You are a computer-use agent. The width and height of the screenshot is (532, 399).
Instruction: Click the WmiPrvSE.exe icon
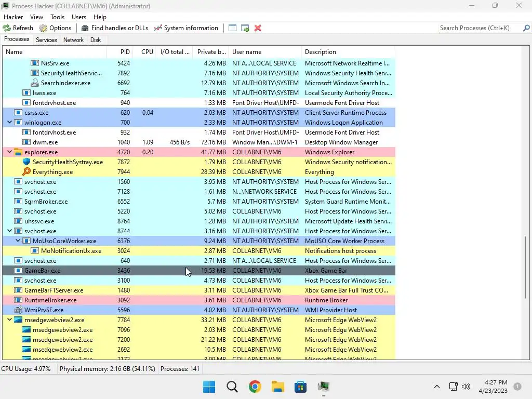(18, 310)
